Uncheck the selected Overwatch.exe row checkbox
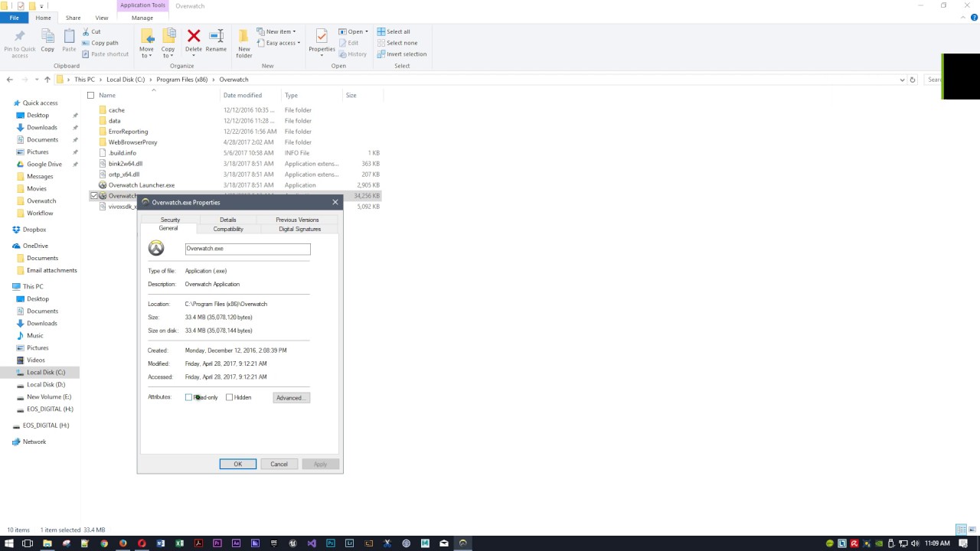This screenshot has width=980, height=551. point(94,196)
